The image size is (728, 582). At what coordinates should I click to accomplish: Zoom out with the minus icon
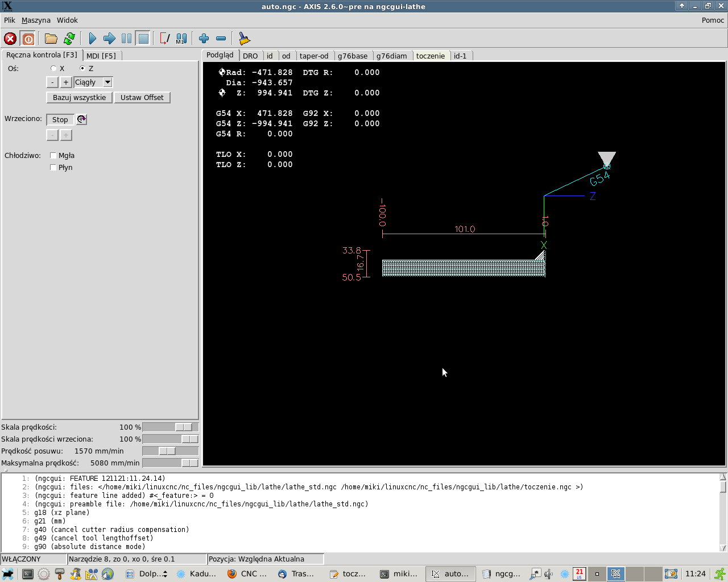221,39
